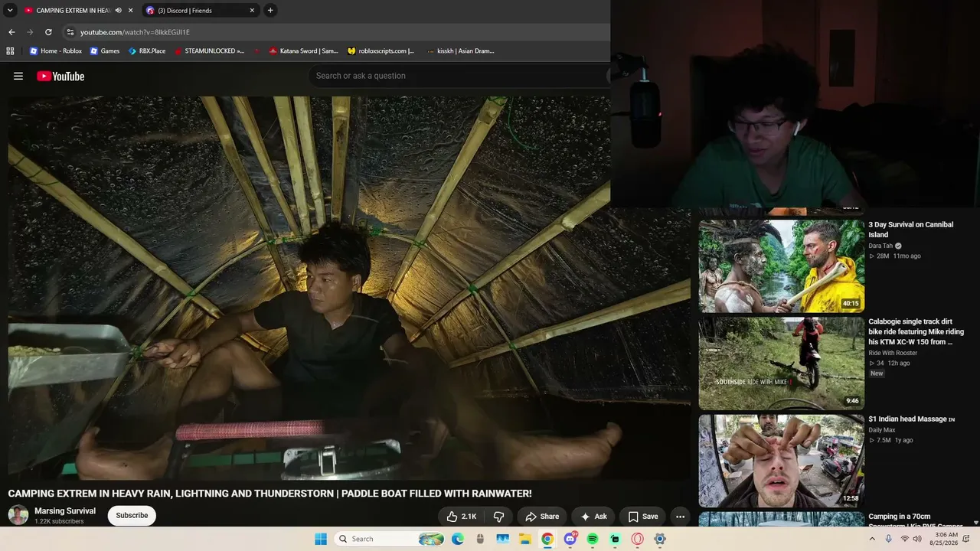Open the Home - Roblox bookmark

(56, 51)
